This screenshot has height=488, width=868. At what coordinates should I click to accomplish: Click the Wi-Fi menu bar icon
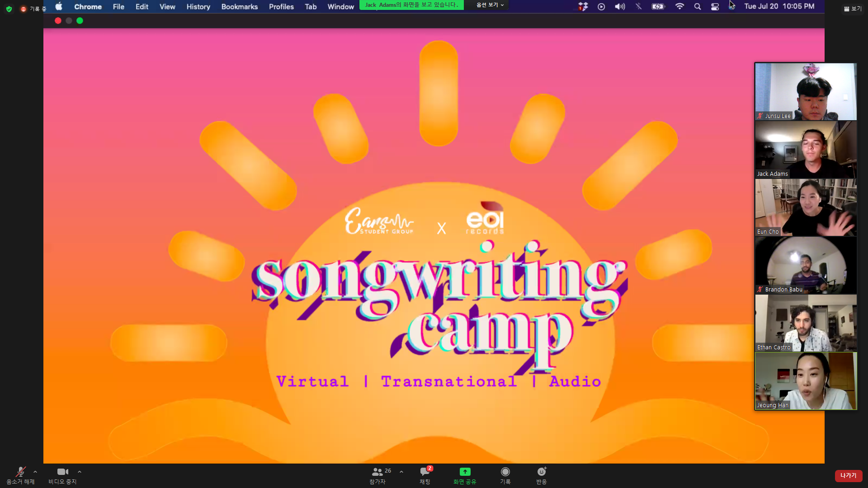click(x=679, y=6)
